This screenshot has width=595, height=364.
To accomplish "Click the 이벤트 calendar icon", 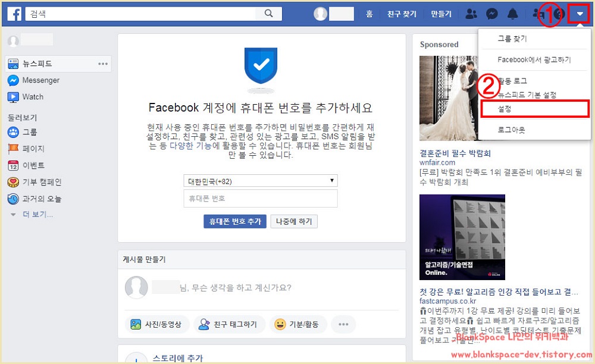I will tap(13, 165).
